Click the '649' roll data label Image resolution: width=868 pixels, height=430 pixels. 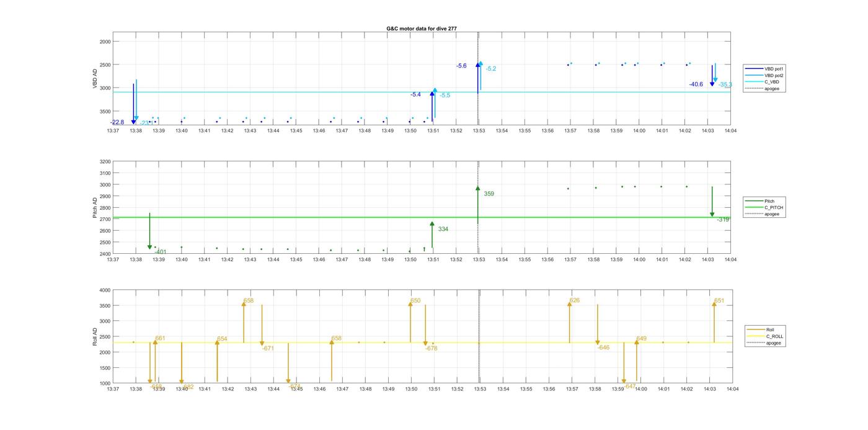coord(641,339)
